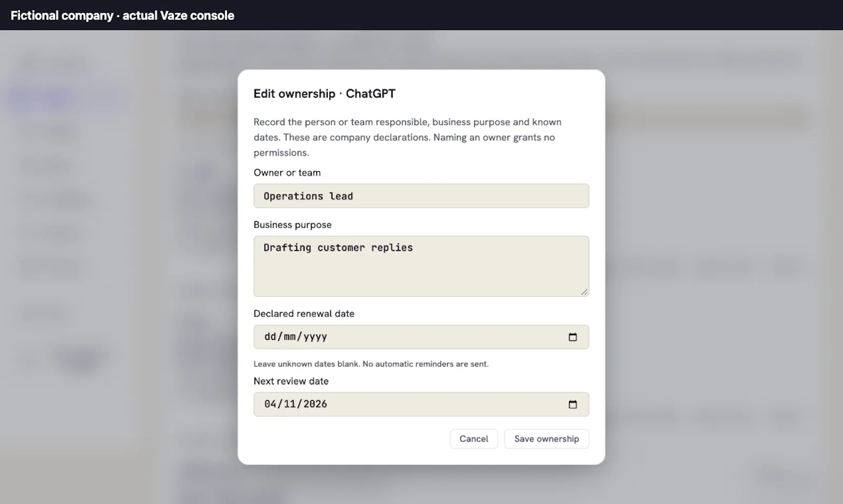Viewport: 843px width, 504px height.
Task: Save ownership changes
Action: [546, 439]
